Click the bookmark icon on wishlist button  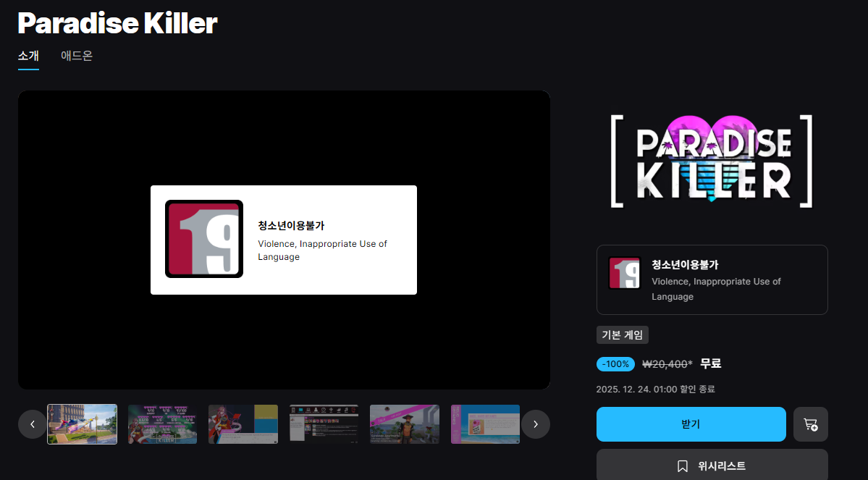point(683,466)
